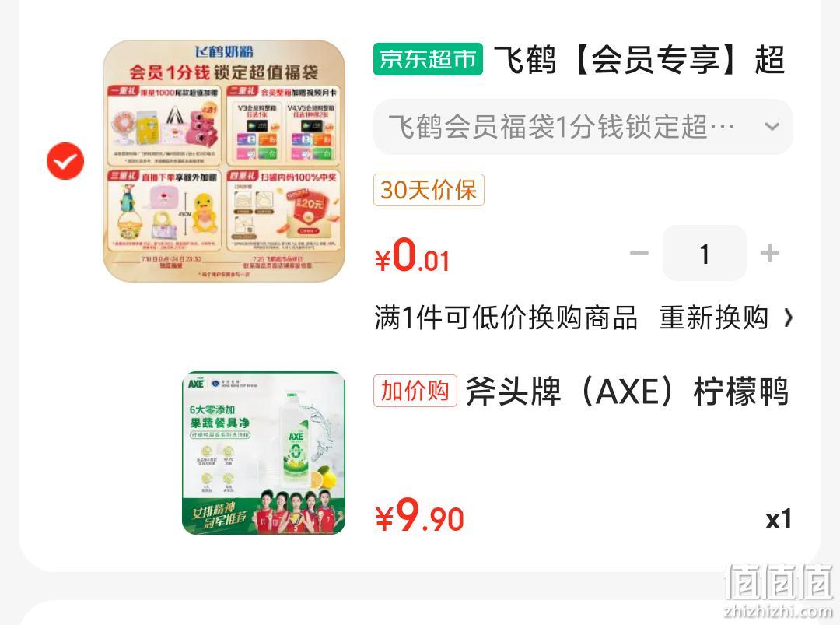Open the 飞鹤【会员专享】product title
Viewport: 840px width, 625px height.
point(639,59)
